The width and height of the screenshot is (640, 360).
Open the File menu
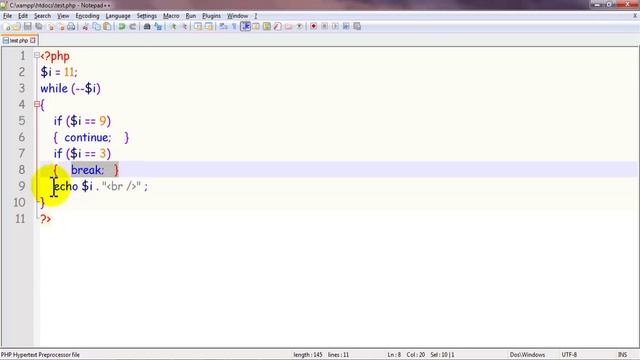click(7, 16)
